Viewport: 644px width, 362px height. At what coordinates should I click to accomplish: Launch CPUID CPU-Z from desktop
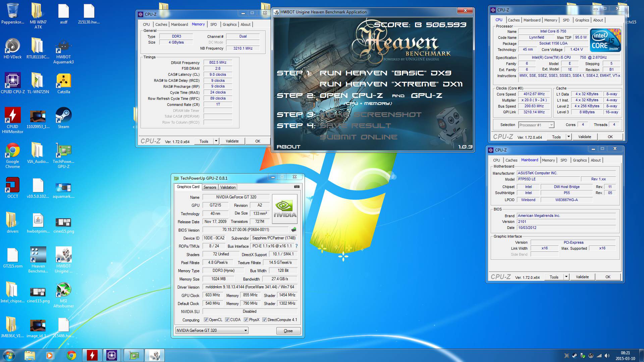13,83
